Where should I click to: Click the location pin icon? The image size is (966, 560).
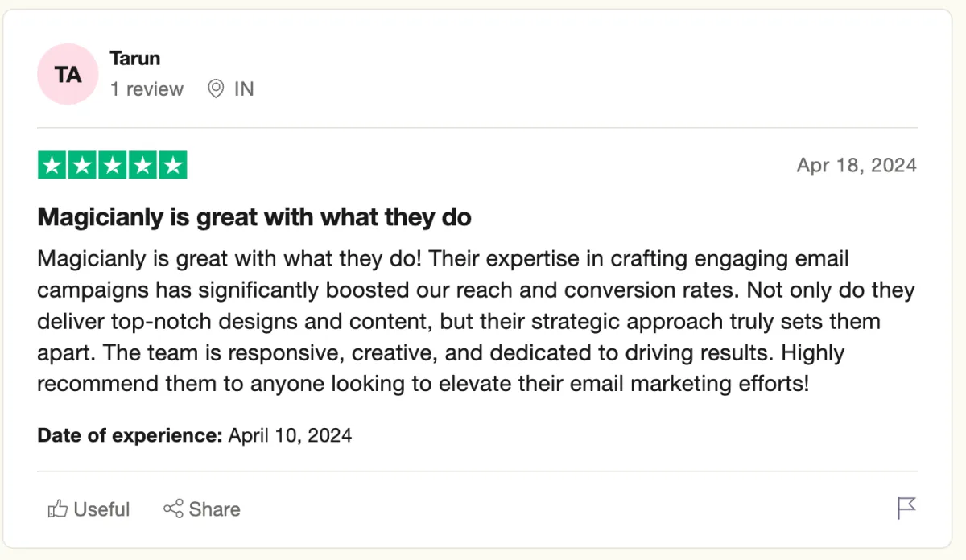pyautogui.click(x=216, y=89)
